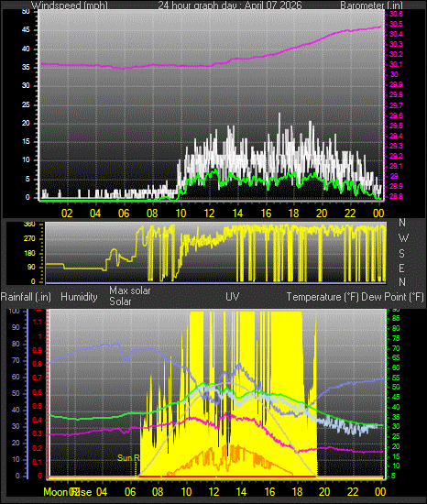
Task: Click 100 on the humidity axis
Action: pos(14,311)
